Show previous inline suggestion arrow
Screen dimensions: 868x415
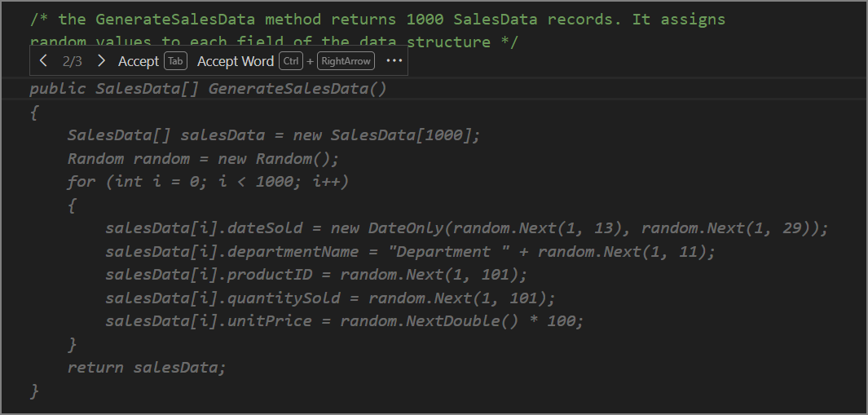(44, 61)
